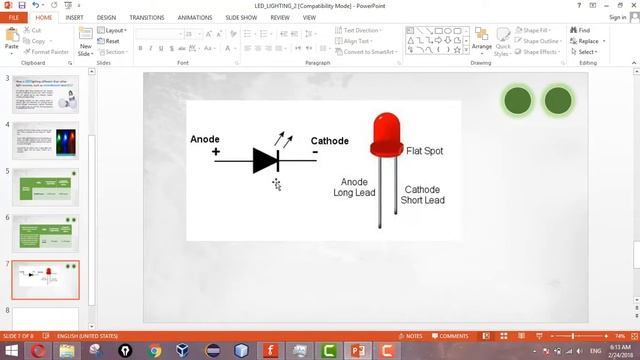This screenshot has height=360, width=640.
Task: Click the Copy button
Action: (34, 41)
